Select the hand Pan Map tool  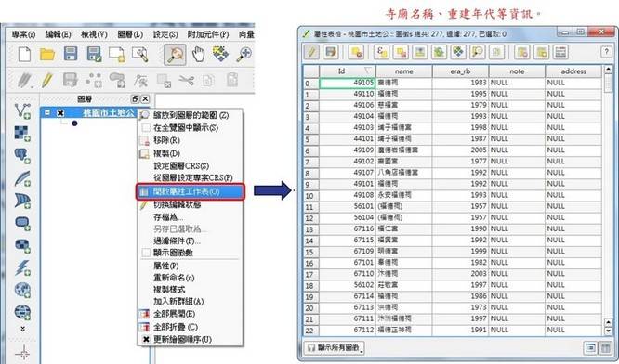pyautogui.click(x=198, y=54)
